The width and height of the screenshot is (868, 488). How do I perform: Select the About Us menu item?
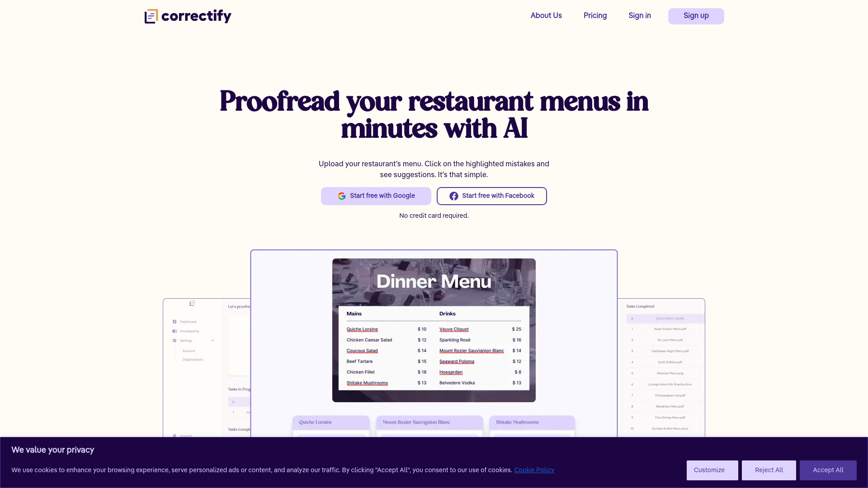click(x=546, y=16)
